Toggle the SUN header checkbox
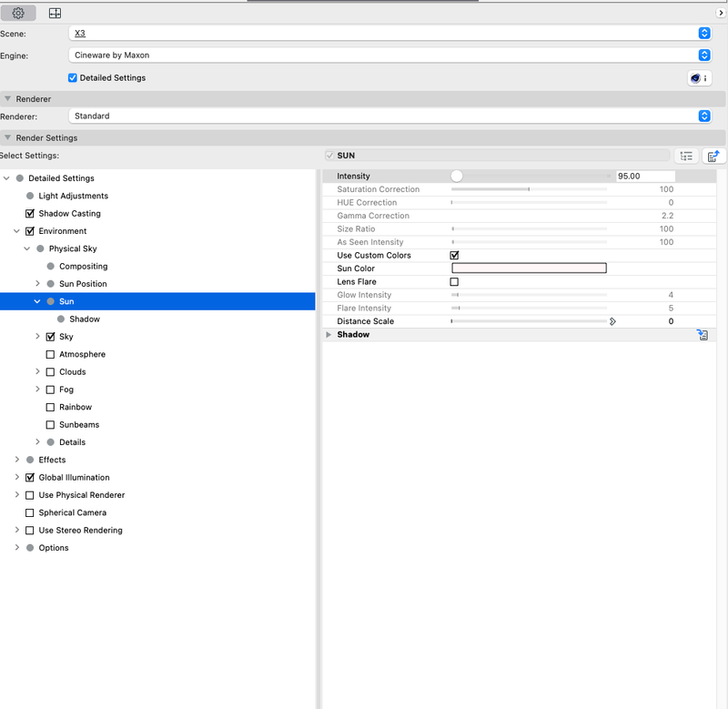The width and height of the screenshot is (728, 709). click(329, 156)
